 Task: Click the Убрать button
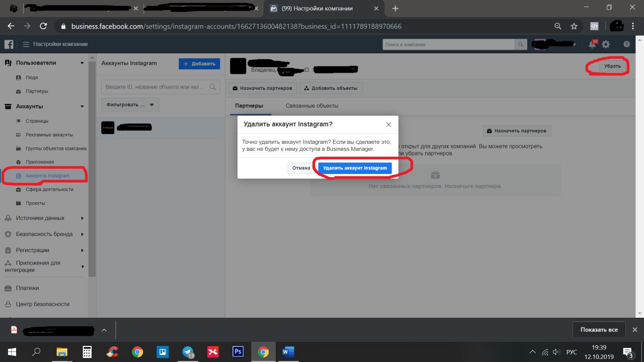point(612,66)
